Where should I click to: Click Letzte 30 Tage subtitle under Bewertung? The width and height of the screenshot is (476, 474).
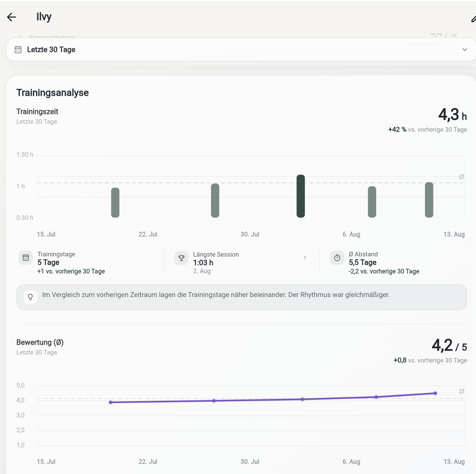point(37,352)
